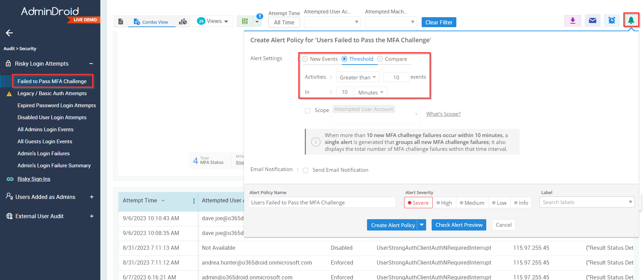Click the alert bell icon
This screenshot has height=280, width=644.
pyautogui.click(x=631, y=21)
